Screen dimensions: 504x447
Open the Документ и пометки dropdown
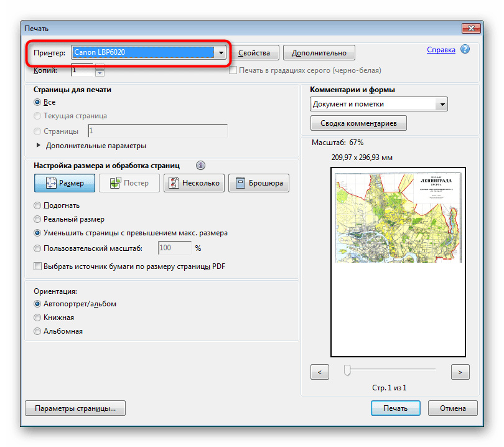pyautogui.click(x=379, y=104)
